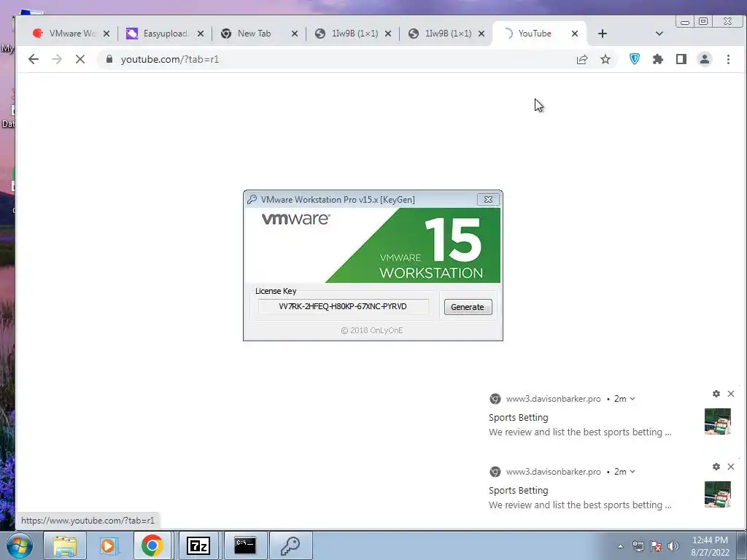Select the YouTube tab
The height and width of the screenshot is (560, 747).
539,34
